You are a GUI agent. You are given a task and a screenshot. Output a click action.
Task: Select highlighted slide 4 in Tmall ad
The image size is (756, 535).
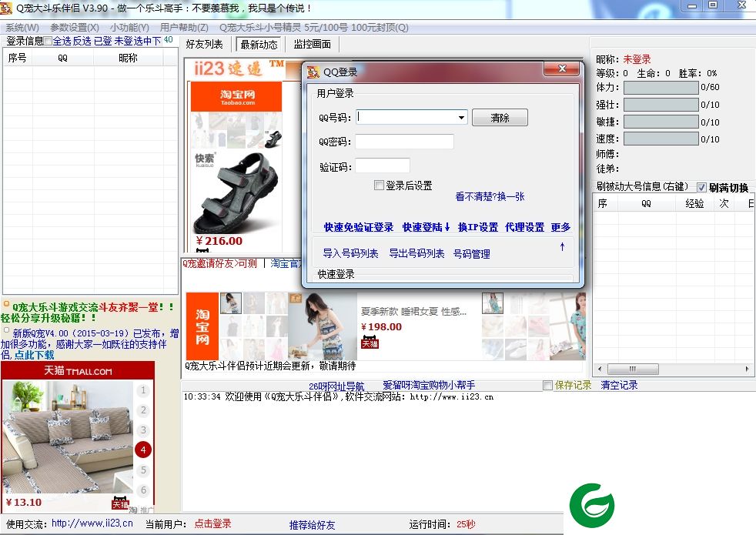[x=143, y=450]
